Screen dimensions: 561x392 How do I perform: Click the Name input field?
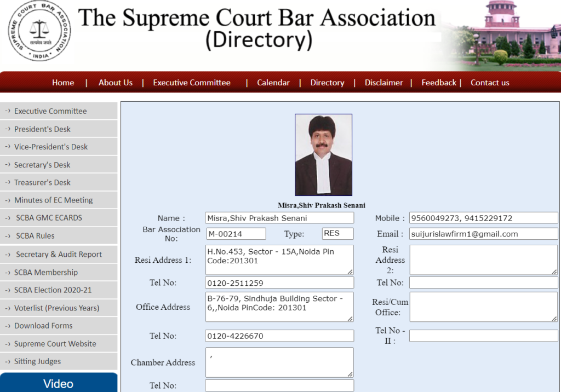point(279,218)
